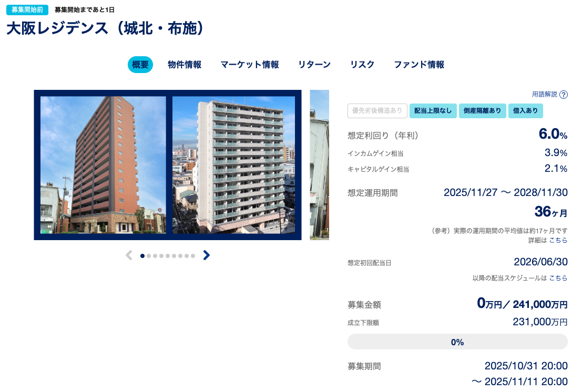Open the ファンド情報 tab
Image resolution: width=572 pixels, height=392 pixels.
419,65
